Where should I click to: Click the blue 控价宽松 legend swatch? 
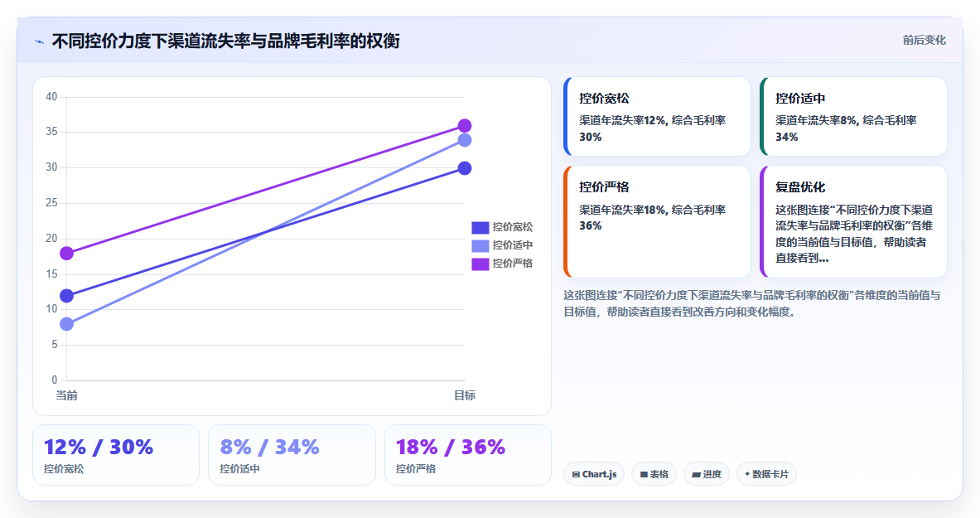(480, 227)
